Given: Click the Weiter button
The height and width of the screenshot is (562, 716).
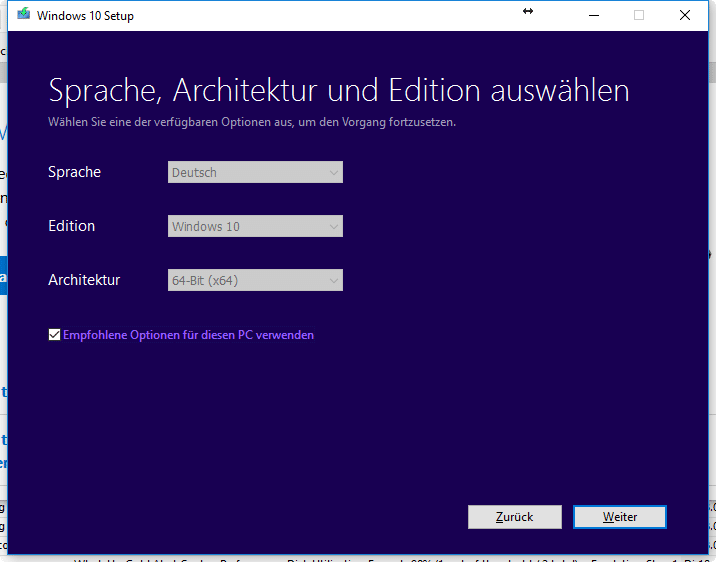Looking at the screenshot, I should pos(620,517).
